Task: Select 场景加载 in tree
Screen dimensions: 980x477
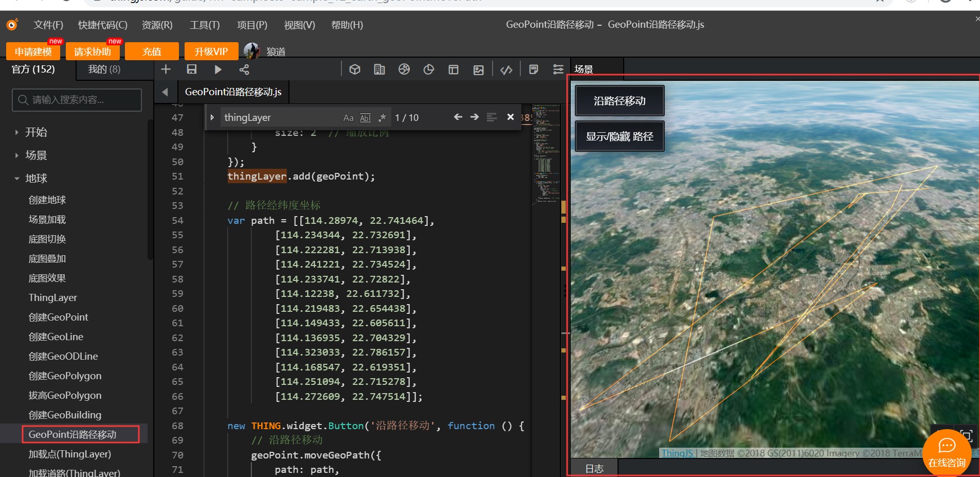Action: coord(47,219)
